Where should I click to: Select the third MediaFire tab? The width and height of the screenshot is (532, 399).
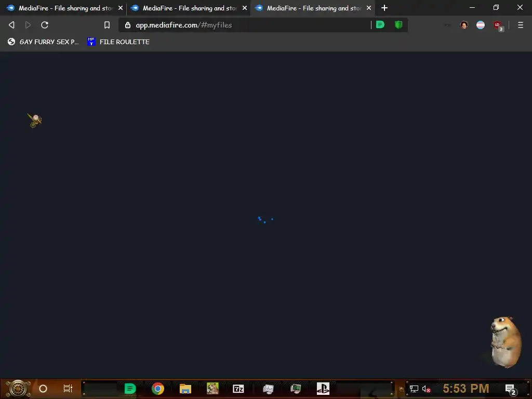click(312, 8)
